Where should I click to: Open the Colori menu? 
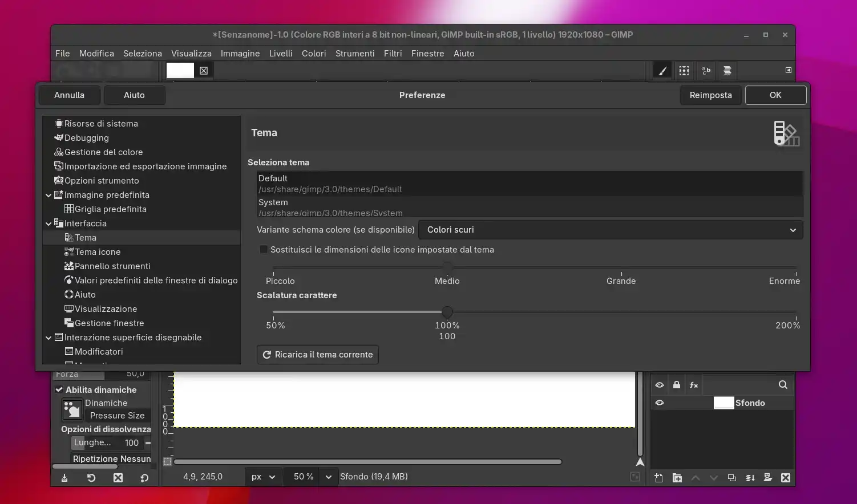[314, 54]
